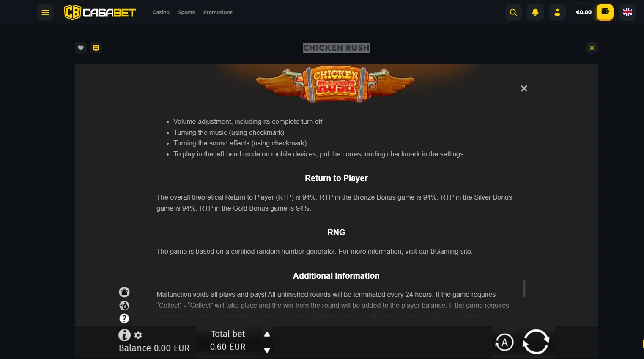Open the hamburger menu
The image size is (644, 359).
pyautogui.click(x=45, y=12)
